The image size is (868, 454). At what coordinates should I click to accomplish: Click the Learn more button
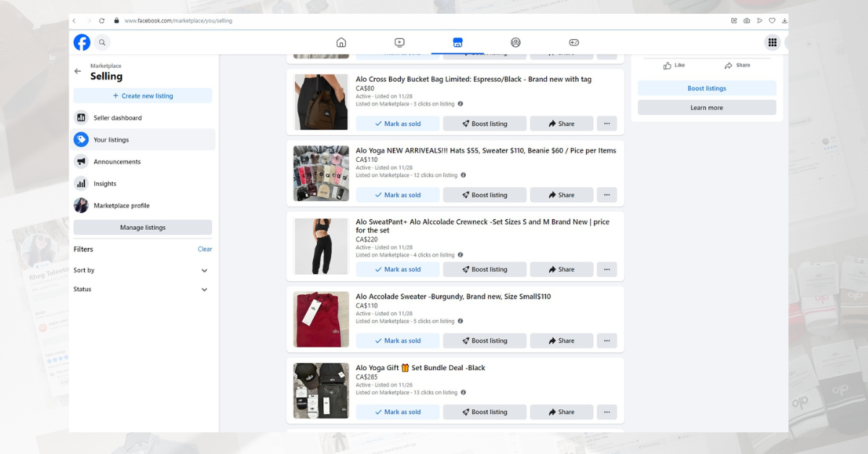coord(707,108)
